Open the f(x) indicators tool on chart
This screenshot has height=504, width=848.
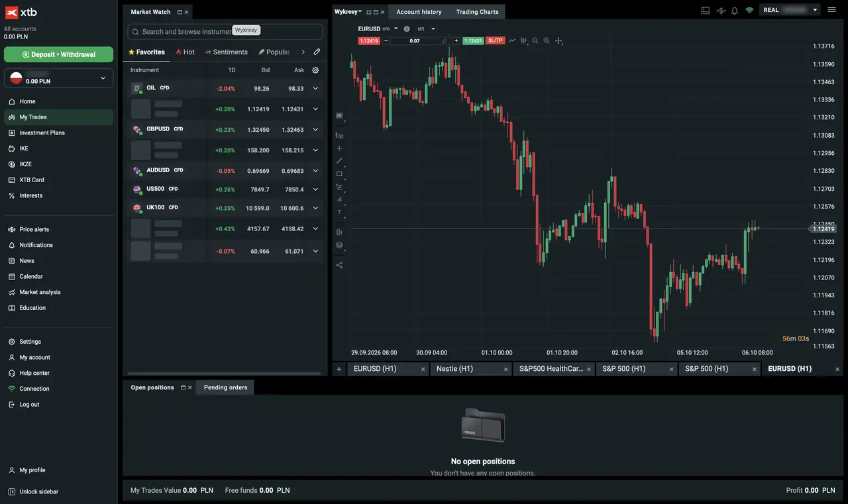(339, 135)
